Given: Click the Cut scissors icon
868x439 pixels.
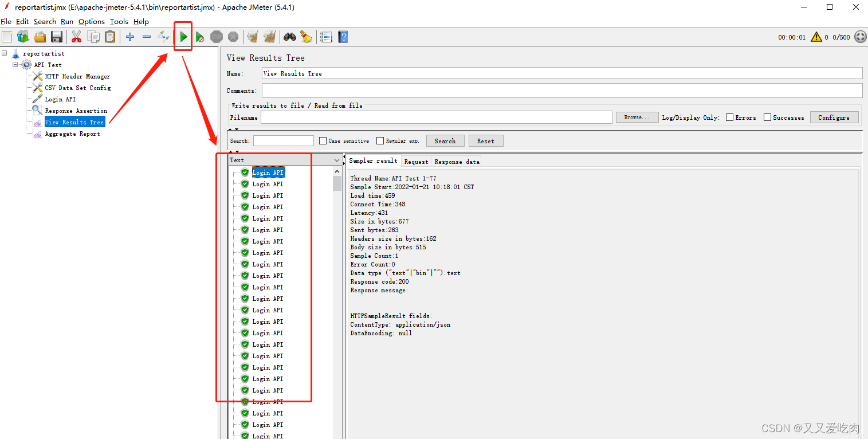Looking at the screenshot, I should [76, 37].
